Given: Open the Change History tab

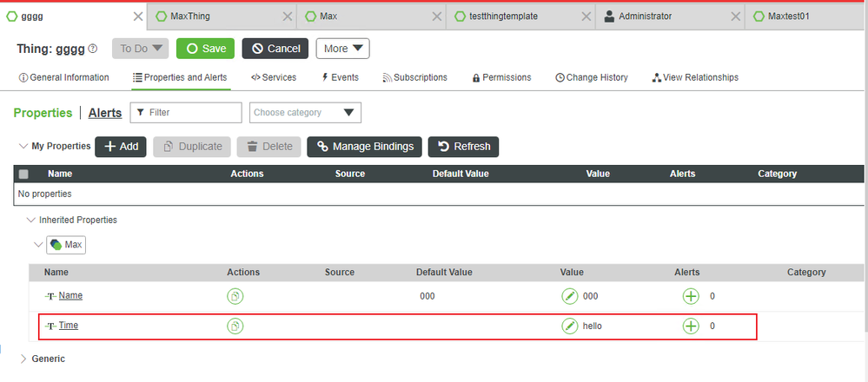Looking at the screenshot, I should (592, 77).
